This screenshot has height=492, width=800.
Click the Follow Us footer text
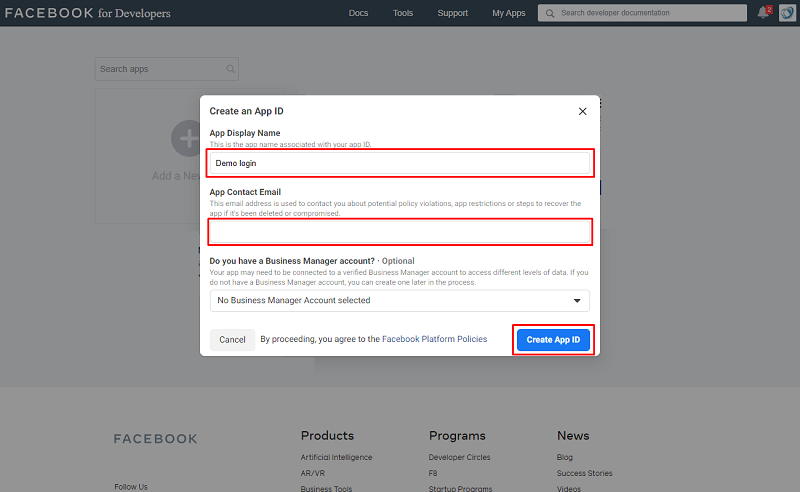click(131, 487)
